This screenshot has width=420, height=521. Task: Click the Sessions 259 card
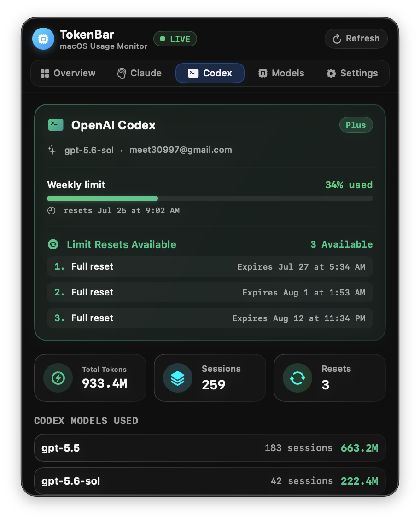(x=210, y=378)
